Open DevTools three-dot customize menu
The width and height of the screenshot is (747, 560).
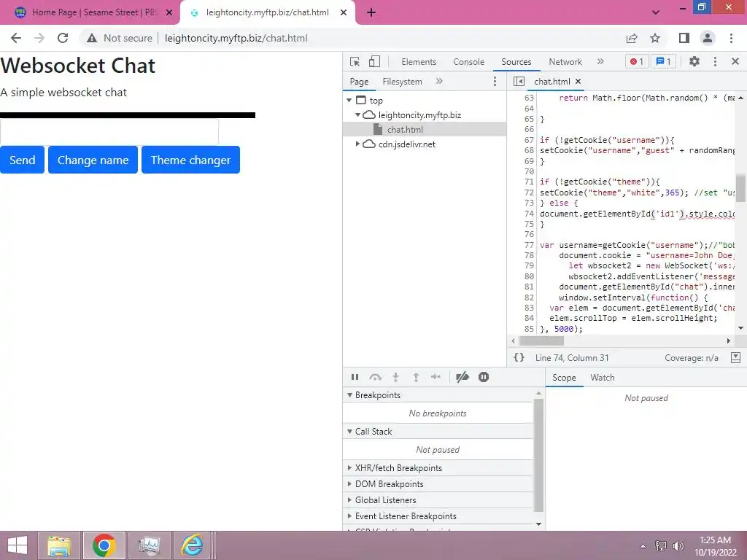tap(715, 61)
